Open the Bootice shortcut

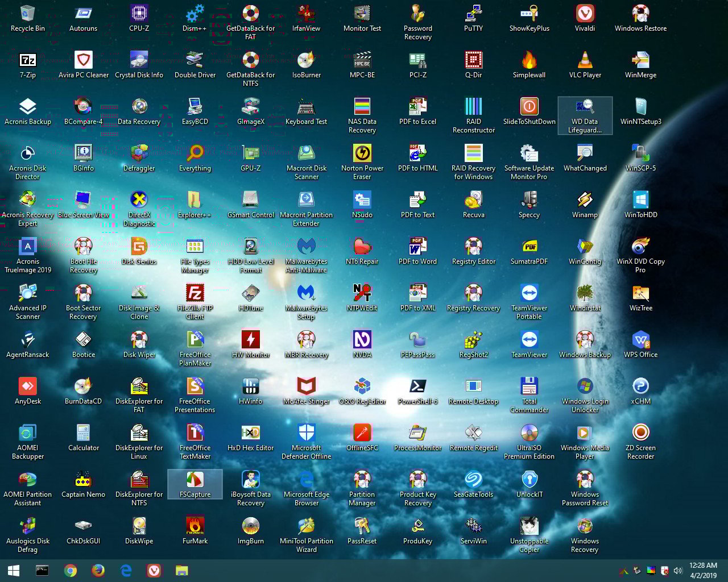tap(83, 344)
